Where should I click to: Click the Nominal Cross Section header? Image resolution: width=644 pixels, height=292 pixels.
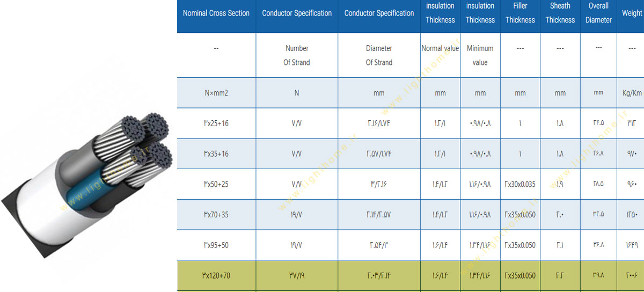pos(216,13)
